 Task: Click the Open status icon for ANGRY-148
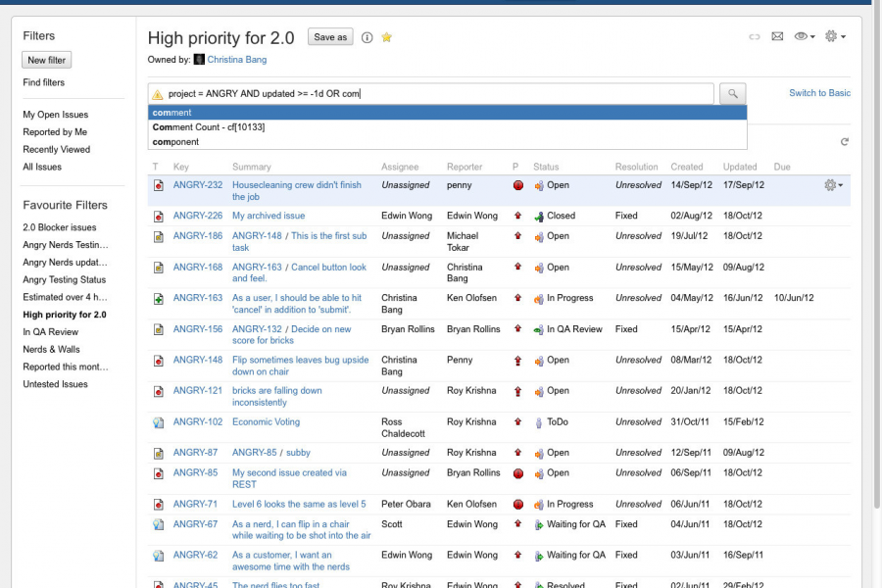pos(539,361)
